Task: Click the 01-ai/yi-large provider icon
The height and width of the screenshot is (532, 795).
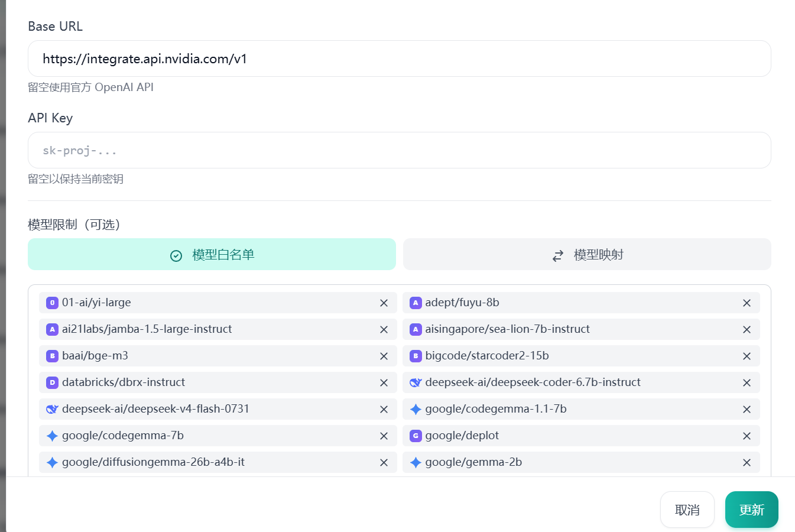Action: pyautogui.click(x=52, y=303)
